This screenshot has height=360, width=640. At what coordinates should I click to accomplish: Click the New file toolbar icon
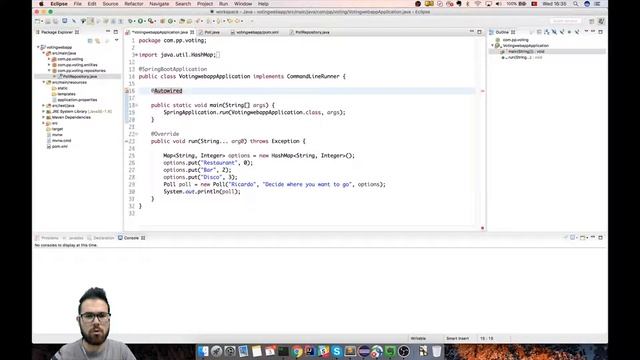tap(38, 21)
